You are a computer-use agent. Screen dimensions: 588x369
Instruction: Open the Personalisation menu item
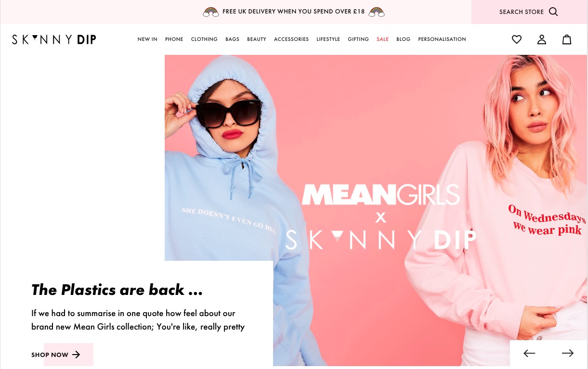tap(442, 39)
